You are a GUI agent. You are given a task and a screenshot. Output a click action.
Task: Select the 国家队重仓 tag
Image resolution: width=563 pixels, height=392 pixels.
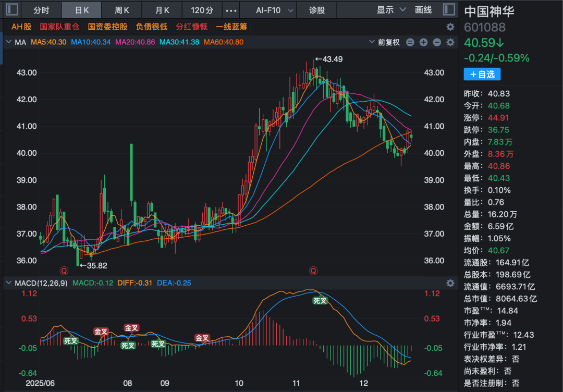[59, 27]
